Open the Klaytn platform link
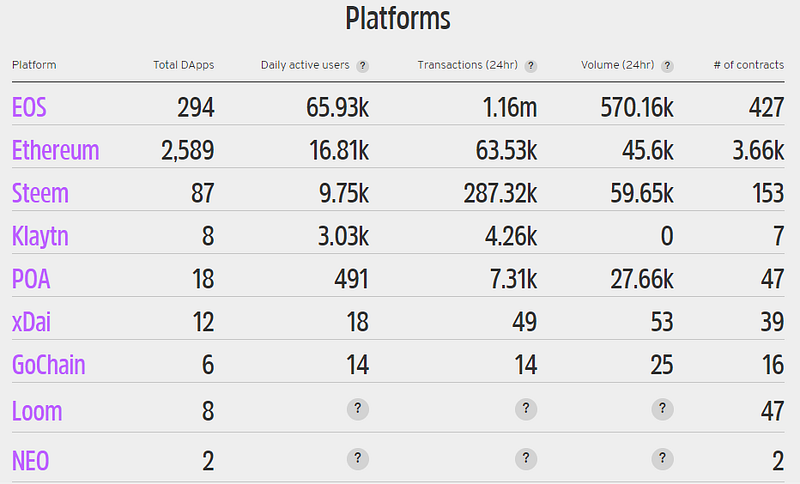 (x=40, y=236)
